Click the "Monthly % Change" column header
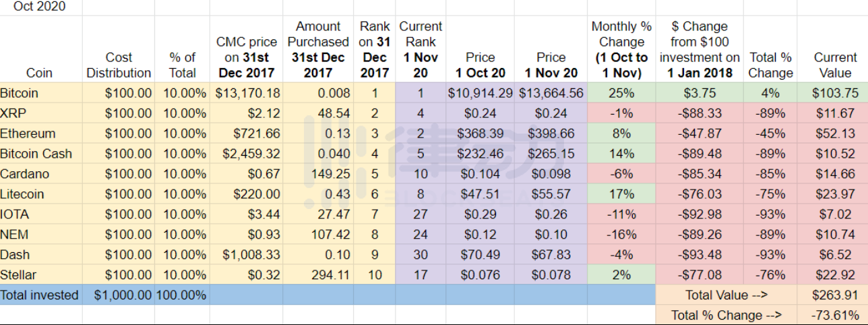868x325 pixels. 621,50
